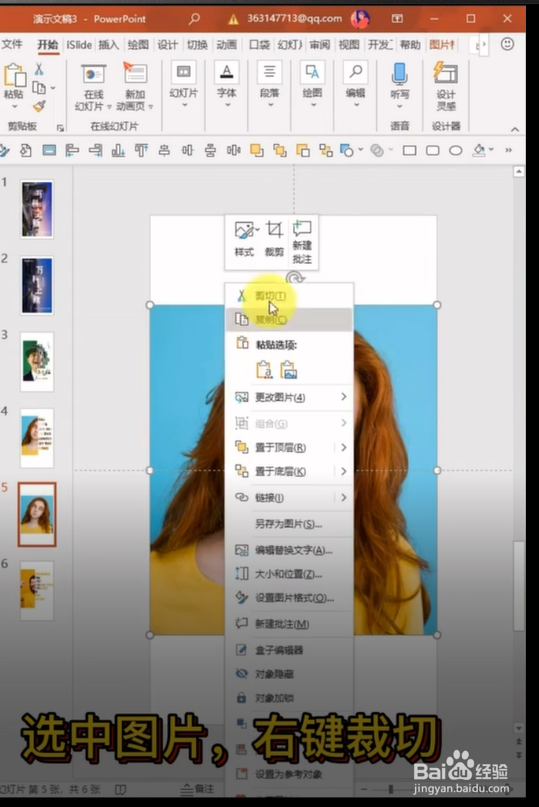Select Edit Alt Text (编辑替换文字) menu item
This screenshot has height=807, width=539.
[290, 550]
